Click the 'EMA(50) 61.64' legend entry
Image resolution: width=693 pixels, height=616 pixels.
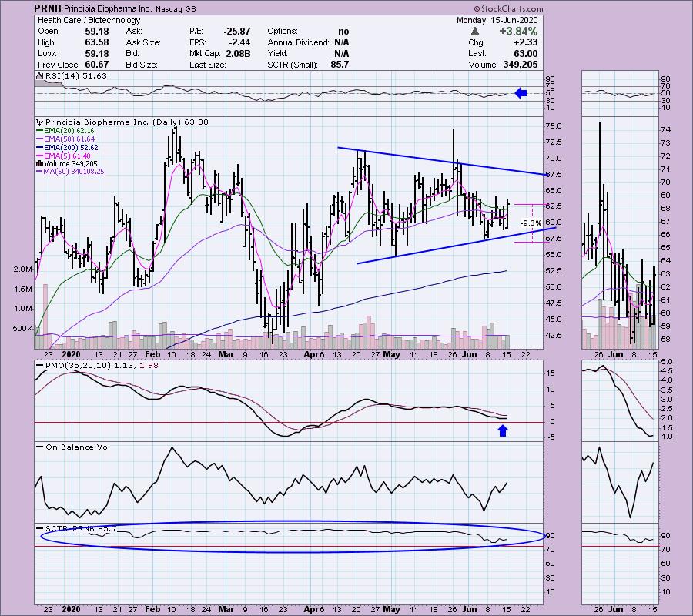69,139
